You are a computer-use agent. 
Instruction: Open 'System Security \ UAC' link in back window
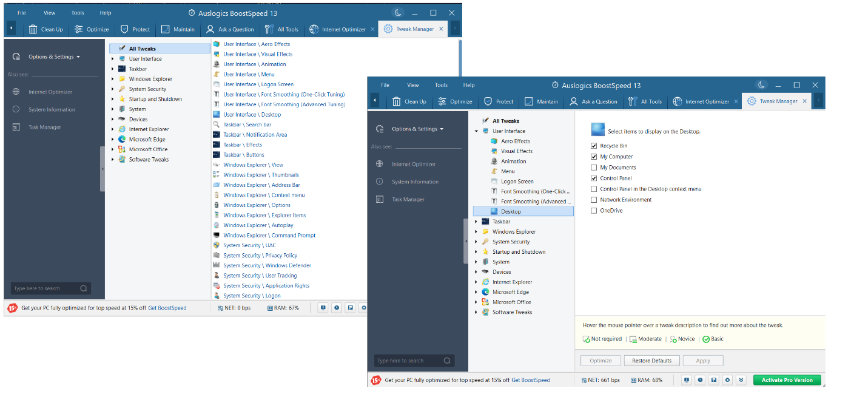click(x=249, y=245)
